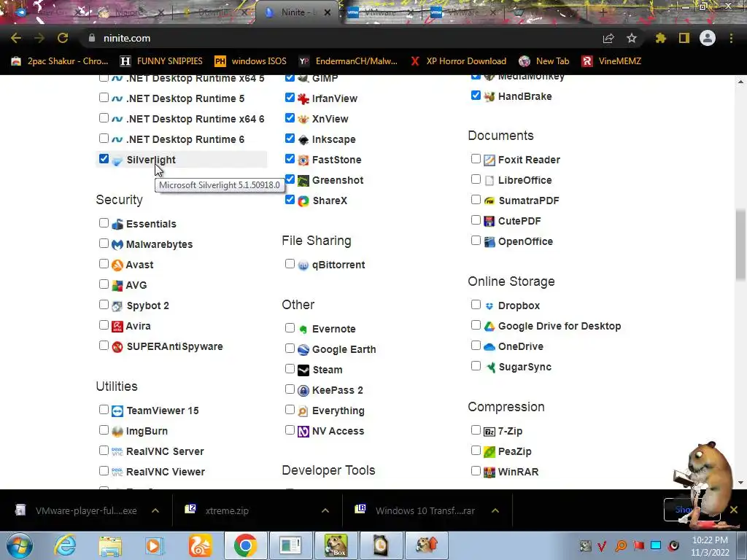Close the downloads bar
Image resolution: width=747 pixels, height=560 pixels.
click(x=734, y=510)
